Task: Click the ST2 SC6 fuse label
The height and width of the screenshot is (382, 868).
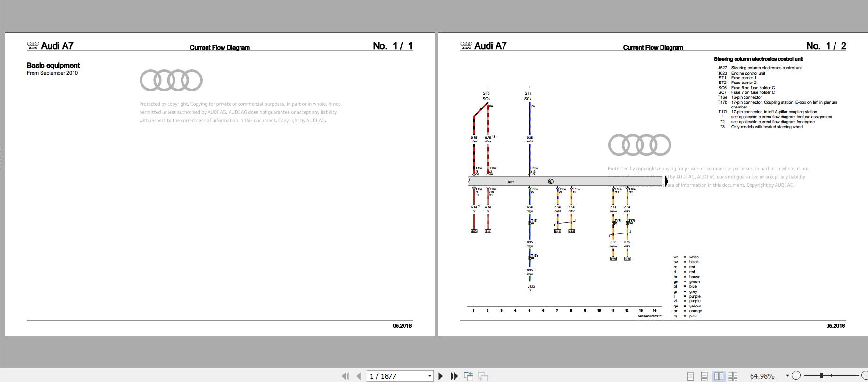Action: point(486,96)
